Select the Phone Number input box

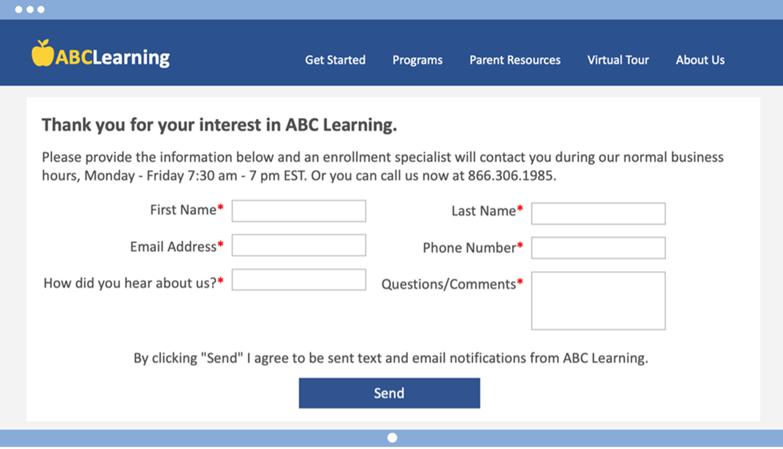coord(598,248)
